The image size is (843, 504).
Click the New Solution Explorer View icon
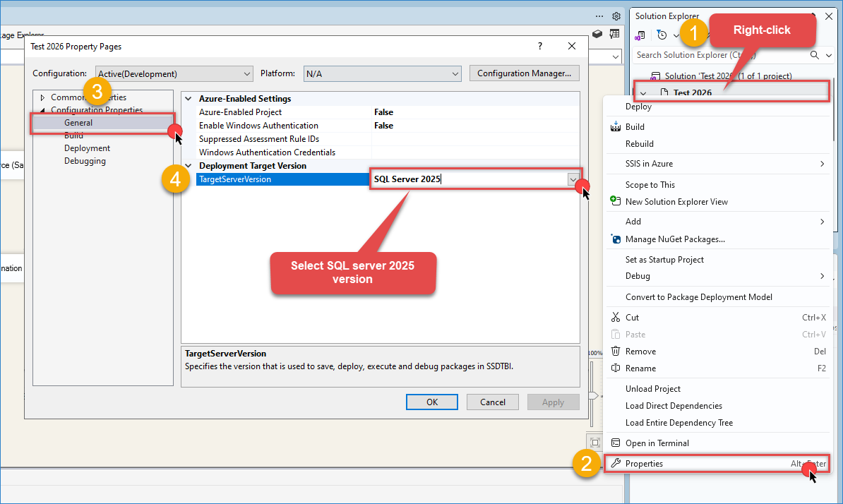click(x=615, y=202)
